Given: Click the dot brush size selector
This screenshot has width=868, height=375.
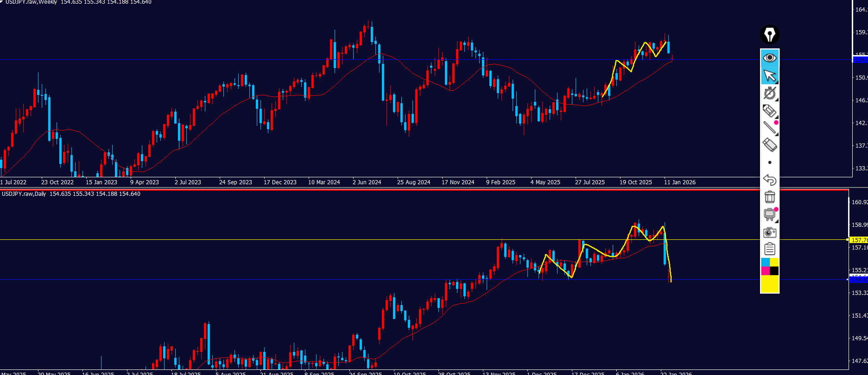Looking at the screenshot, I should click(x=770, y=162).
